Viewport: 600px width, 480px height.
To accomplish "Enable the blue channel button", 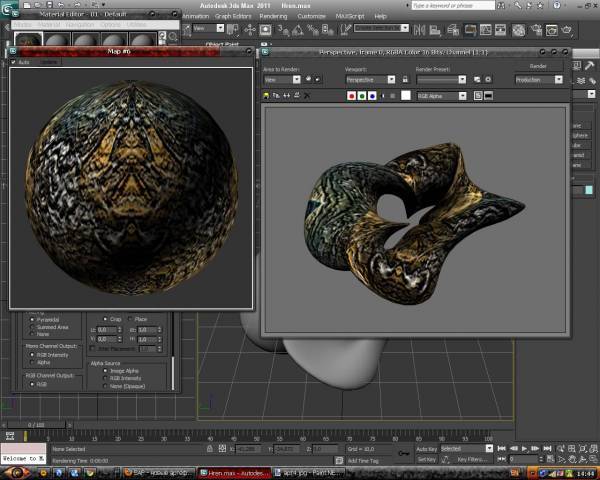I will click(372, 96).
